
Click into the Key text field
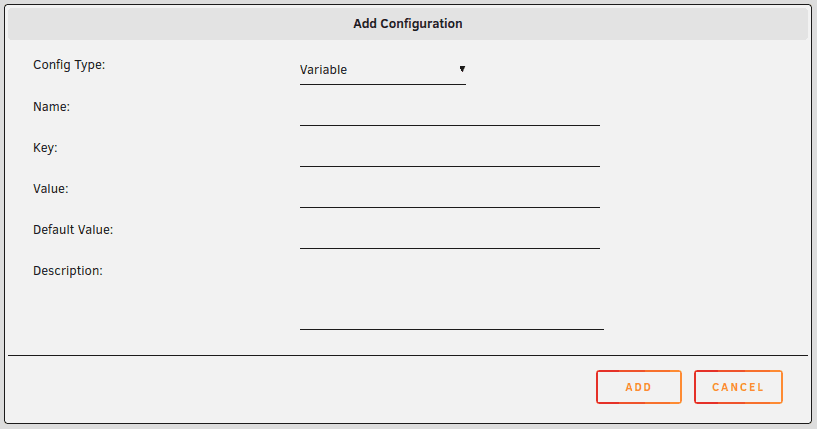[449, 154]
